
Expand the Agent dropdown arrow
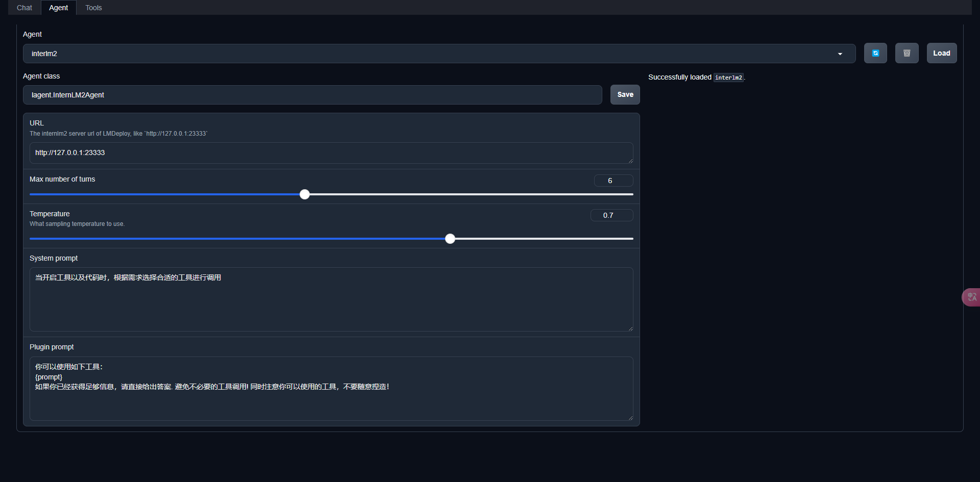click(840, 54)
